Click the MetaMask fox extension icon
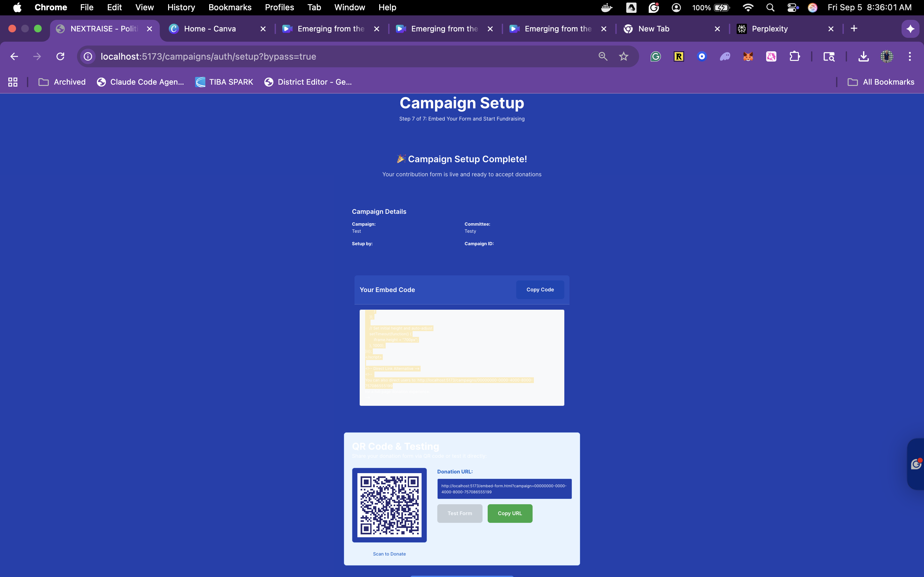Image resolution: width=924 pixels, height=577 pixels. click(748, 56)
